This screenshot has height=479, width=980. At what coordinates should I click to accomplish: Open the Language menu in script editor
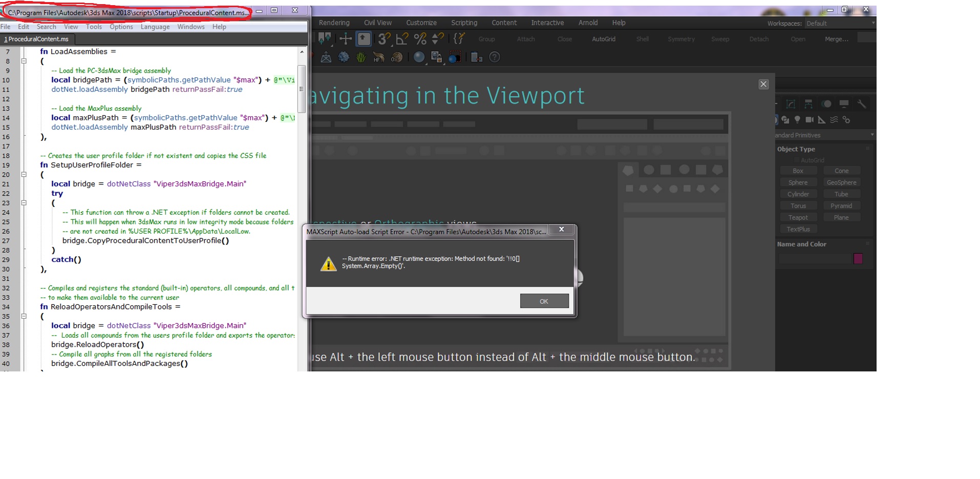pos(155,27)
